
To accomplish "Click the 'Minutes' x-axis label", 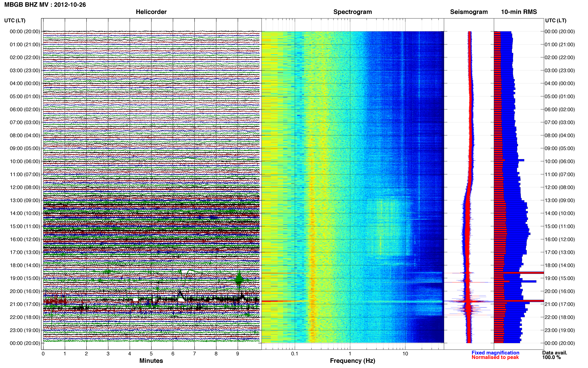I will [151, 361].
